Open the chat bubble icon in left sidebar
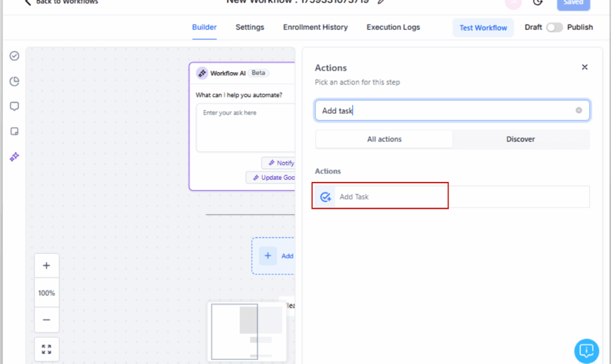This screenshot has height=364, width=611. coord(14,106)
